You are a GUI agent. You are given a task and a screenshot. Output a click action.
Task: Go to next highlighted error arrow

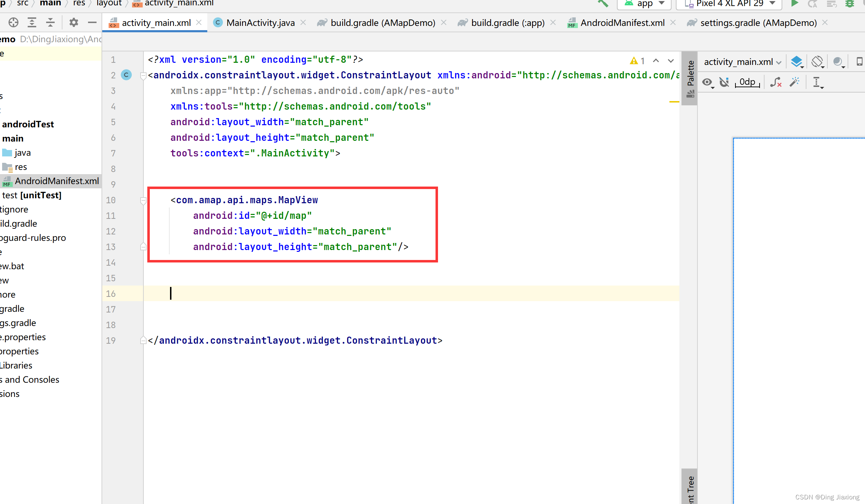(x=671, y=61)
